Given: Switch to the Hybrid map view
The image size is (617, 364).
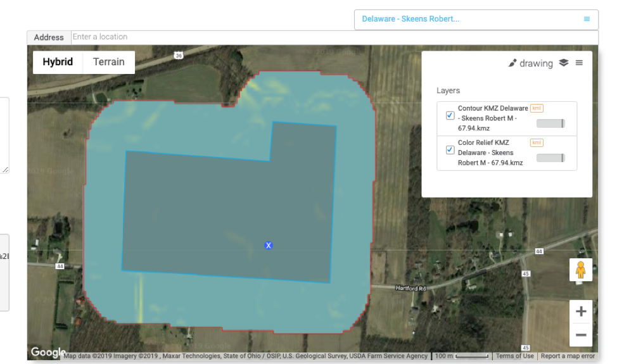Looking at the screenshot, I should 58,62.
